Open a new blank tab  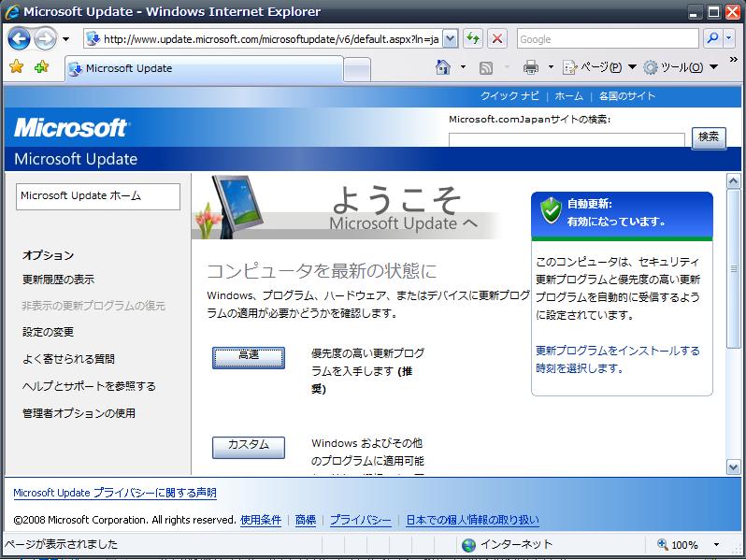357,70
